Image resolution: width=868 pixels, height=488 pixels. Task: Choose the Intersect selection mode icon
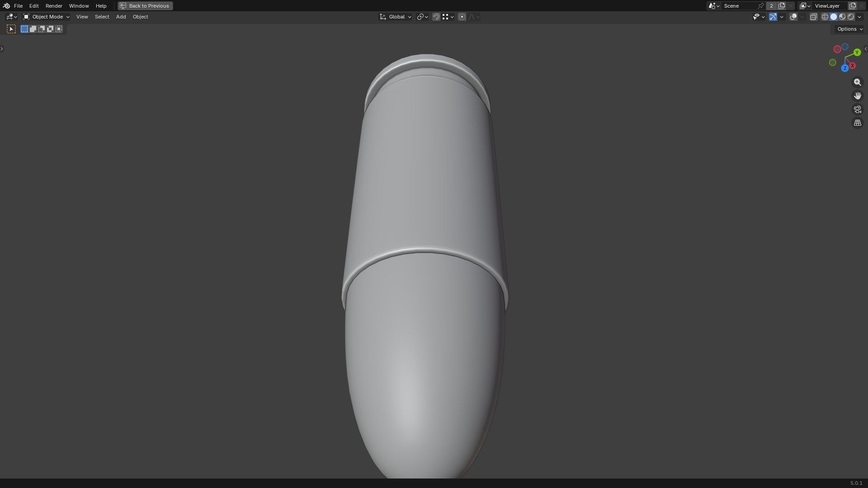(x=59, y=29)
